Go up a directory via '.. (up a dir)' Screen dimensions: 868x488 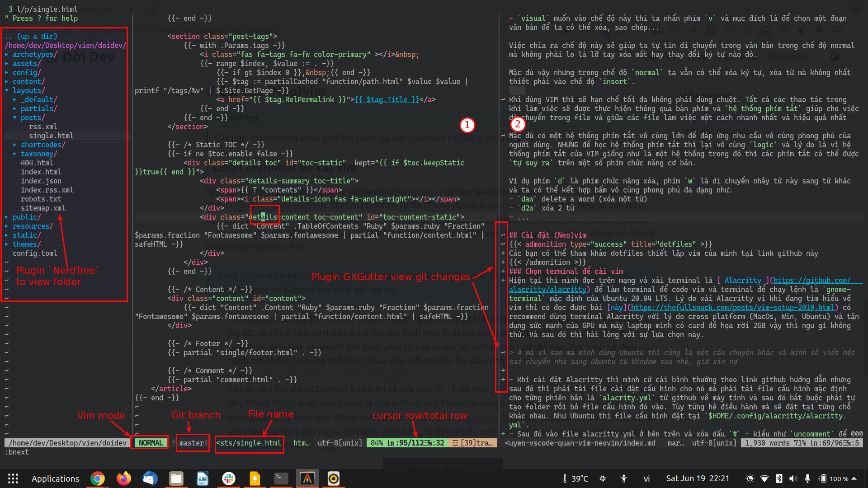click(32, 36)
